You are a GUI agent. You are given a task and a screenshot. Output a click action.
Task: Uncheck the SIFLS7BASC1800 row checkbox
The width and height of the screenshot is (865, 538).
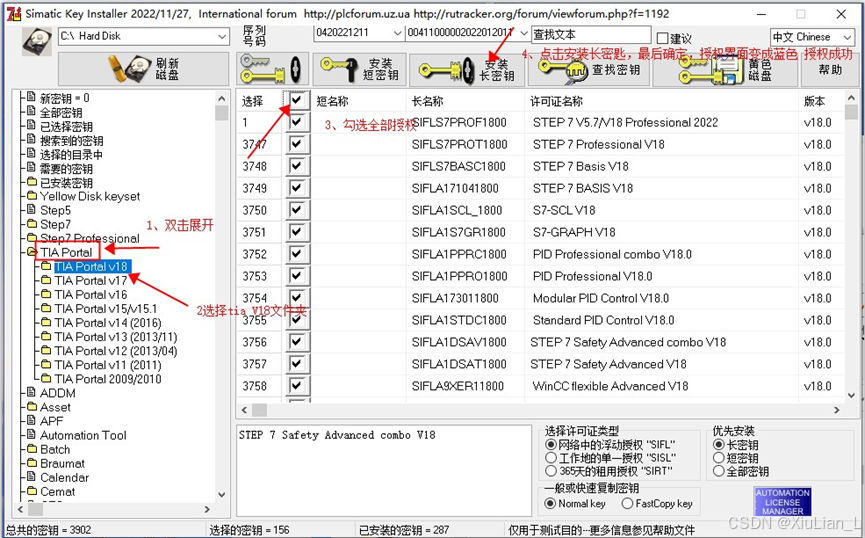(x=297, y=166)
